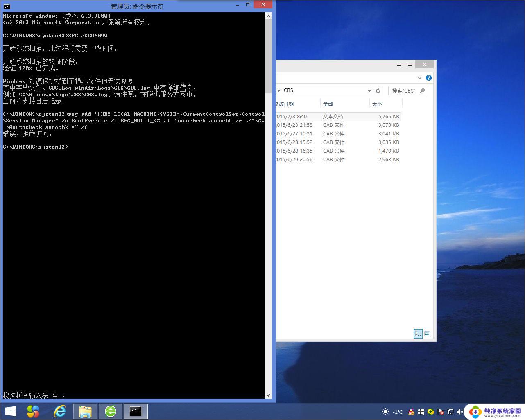This screenshot has height=420, width=525.
Task: Refresh the CBS folder view
Action: pos(378,90)
